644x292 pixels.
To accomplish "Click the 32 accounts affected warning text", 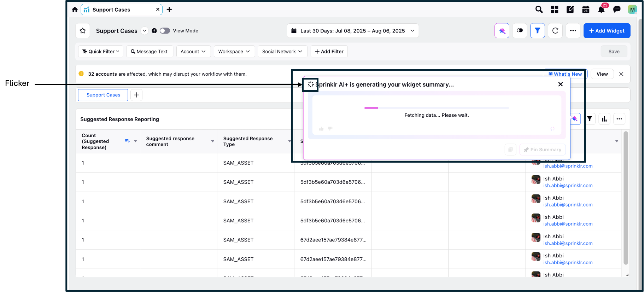I will tap(167, 74).
